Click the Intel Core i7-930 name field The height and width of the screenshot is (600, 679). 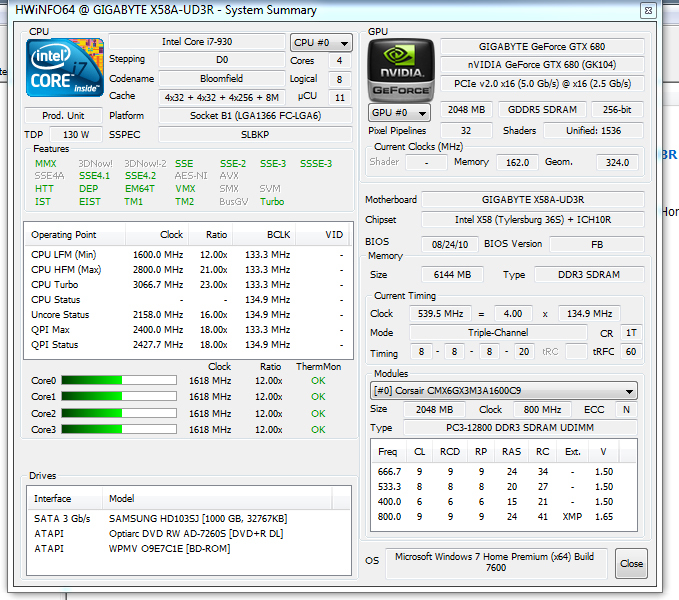click(197, 42)
